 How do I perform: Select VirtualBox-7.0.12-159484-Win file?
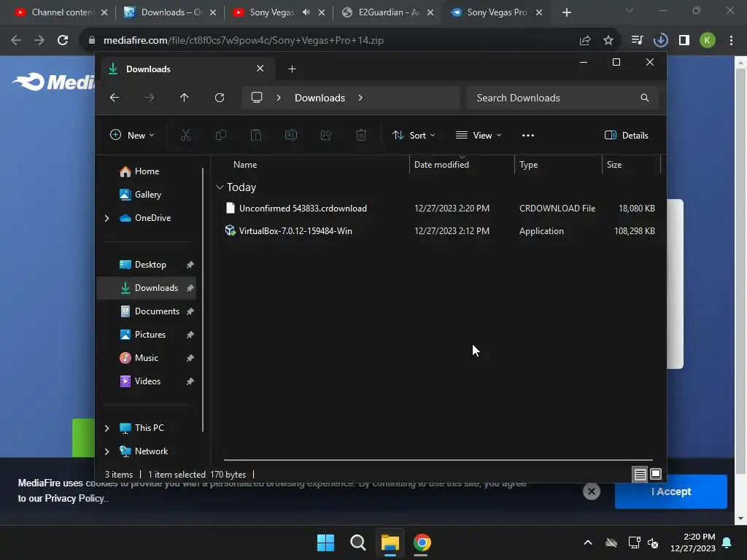(x=438, y=231)
